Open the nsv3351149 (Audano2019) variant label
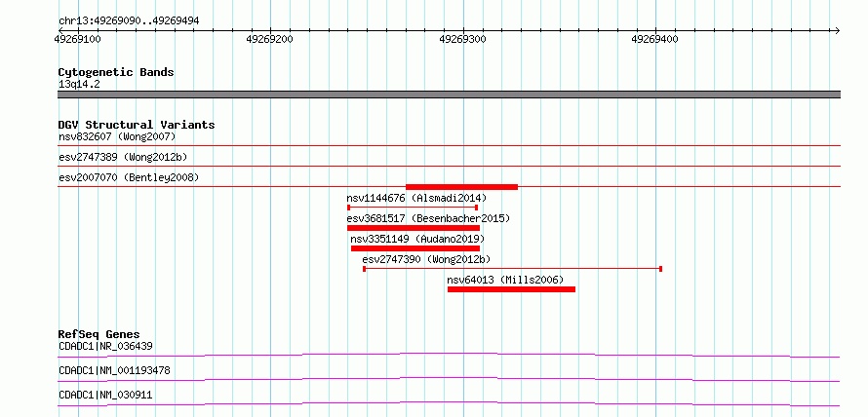This screenshot has height=417, width=868. click(x=417, y=239)
